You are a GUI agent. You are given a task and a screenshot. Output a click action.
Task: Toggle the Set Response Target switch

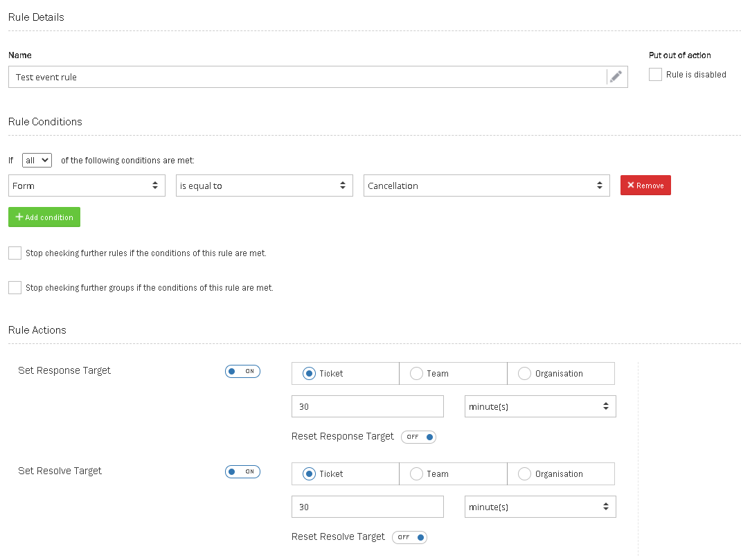[242, 371]
